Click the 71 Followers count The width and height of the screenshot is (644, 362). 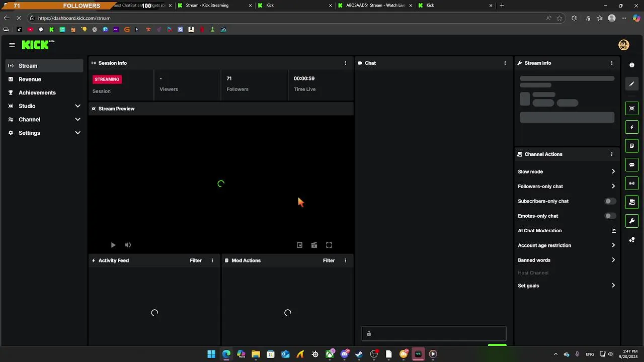tap(229, 78)
